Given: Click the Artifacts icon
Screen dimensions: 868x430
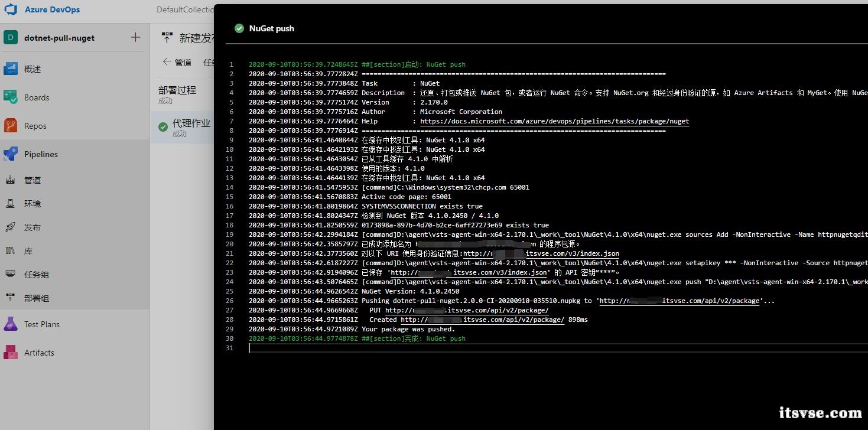Looking at the screenshot, I should (11, 353).
